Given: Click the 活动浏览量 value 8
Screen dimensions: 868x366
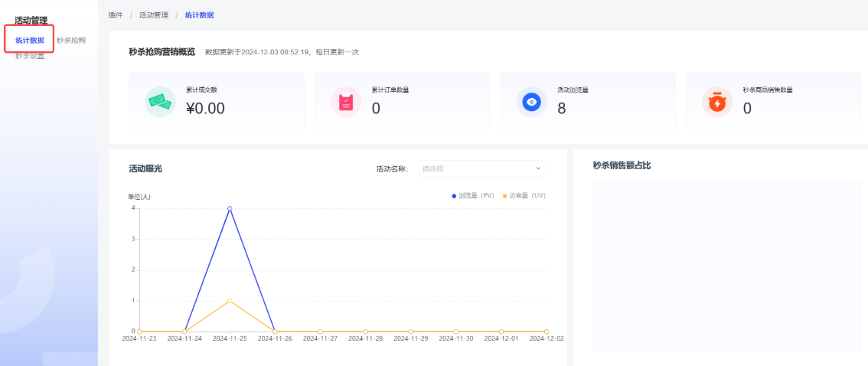Looking at the screenshot, I should pos(561,109).
